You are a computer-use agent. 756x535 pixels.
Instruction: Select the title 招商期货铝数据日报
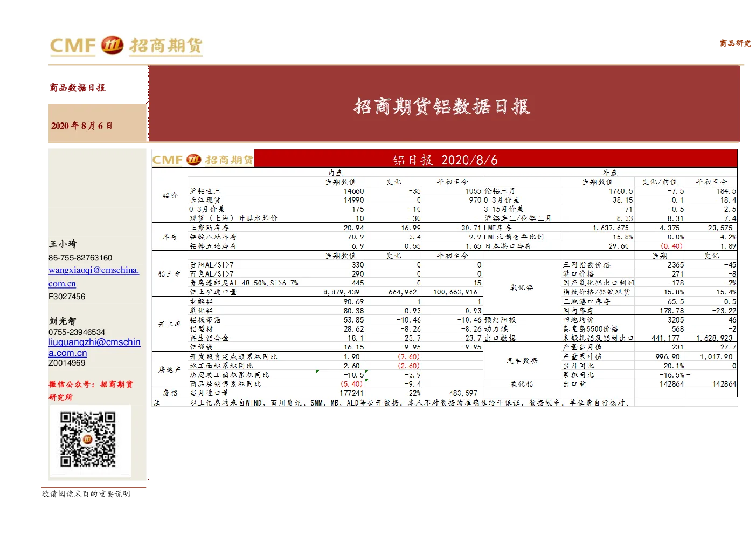[x=442, y=106]
